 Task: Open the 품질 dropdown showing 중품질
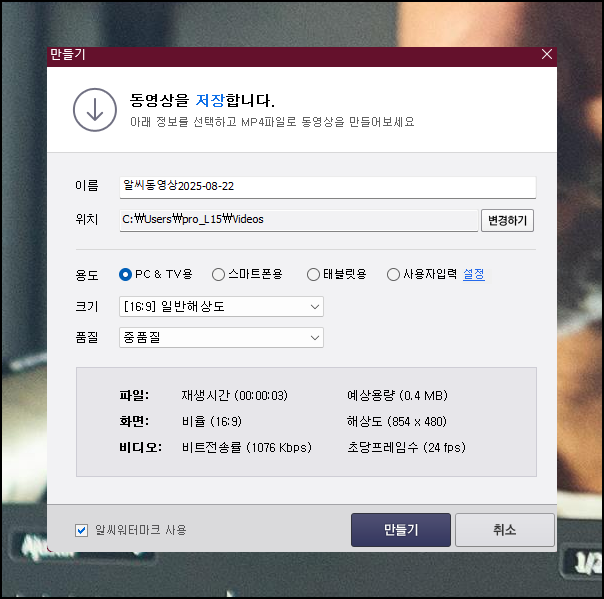tap(221, 338)
